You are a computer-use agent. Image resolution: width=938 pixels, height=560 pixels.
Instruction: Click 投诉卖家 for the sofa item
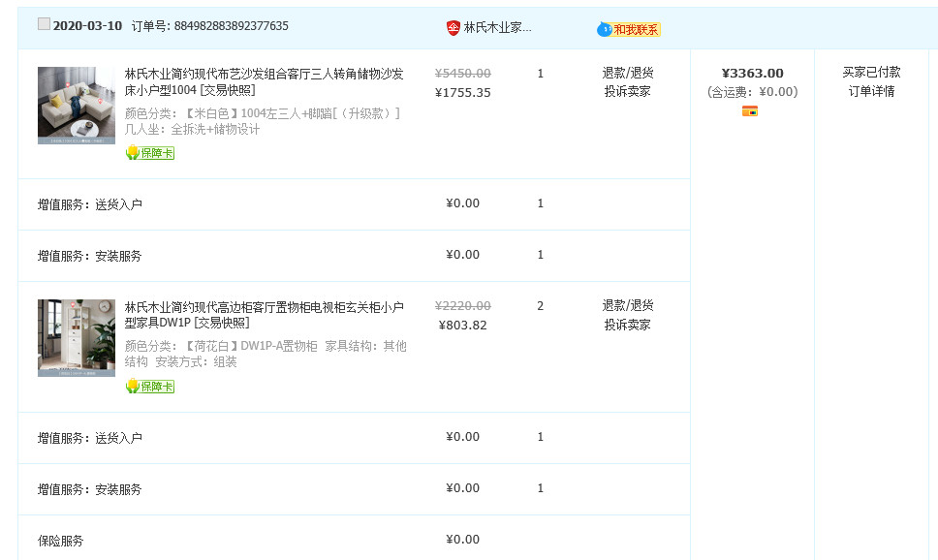tap(628, 91)
